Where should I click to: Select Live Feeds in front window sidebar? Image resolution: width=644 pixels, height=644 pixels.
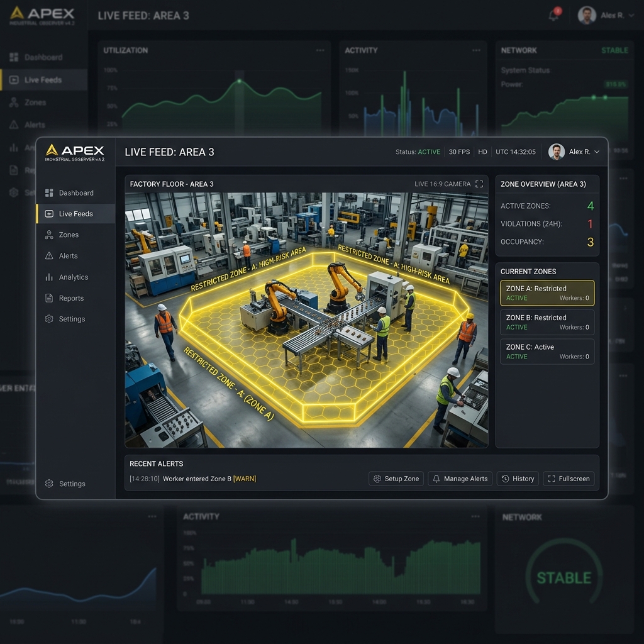(75, 214)
